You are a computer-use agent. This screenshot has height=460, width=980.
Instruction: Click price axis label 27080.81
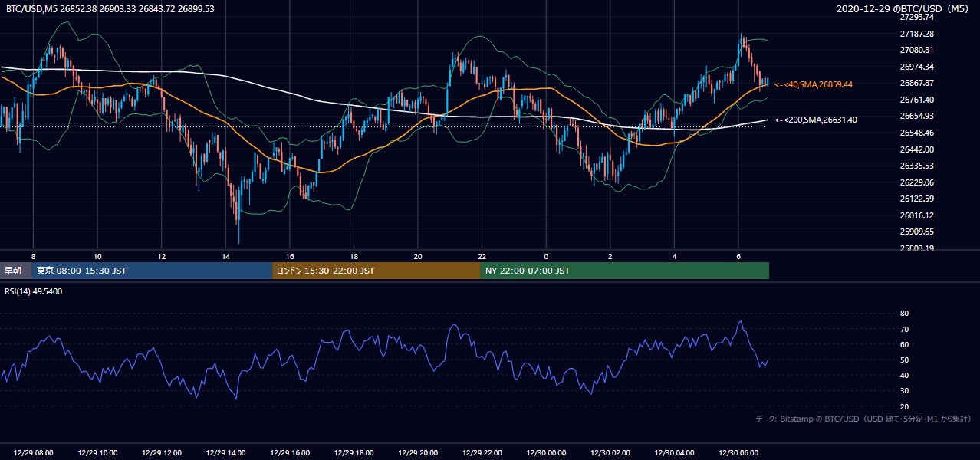coord(916,50)
